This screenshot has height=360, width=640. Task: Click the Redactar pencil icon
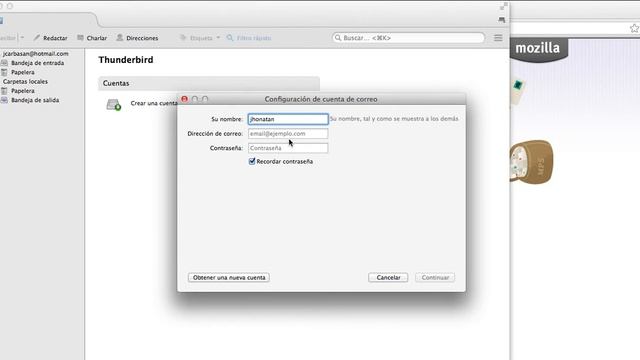[x=37, y=38]
